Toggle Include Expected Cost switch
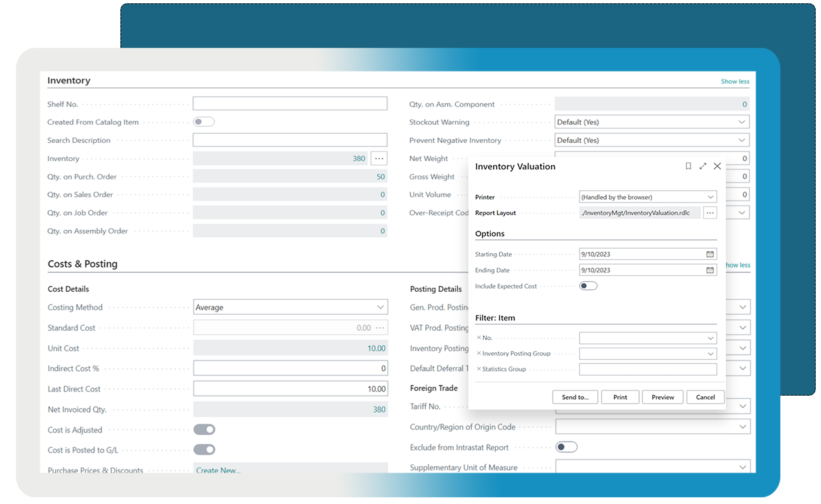821x504 pixels. pyautogui.click(x=588, y=286)
